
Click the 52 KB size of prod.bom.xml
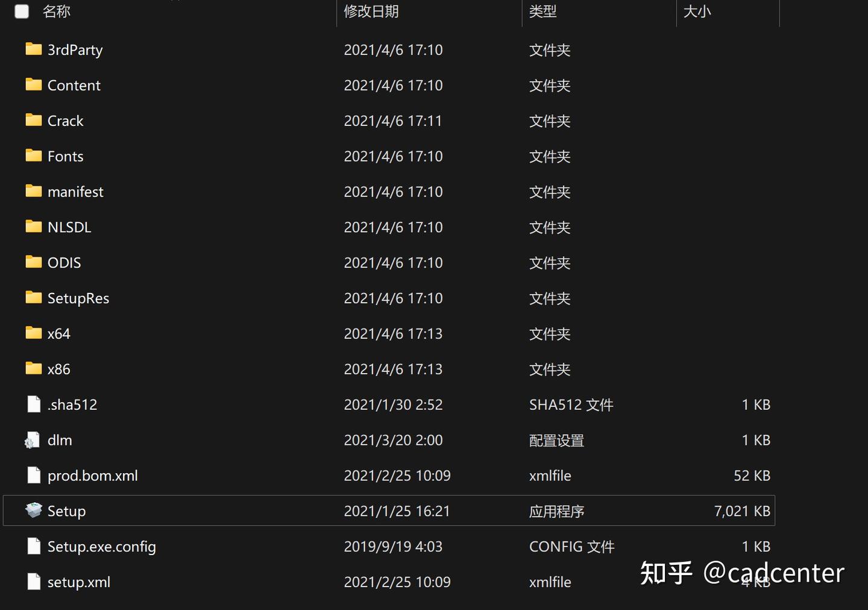click(x=752, y=476)
